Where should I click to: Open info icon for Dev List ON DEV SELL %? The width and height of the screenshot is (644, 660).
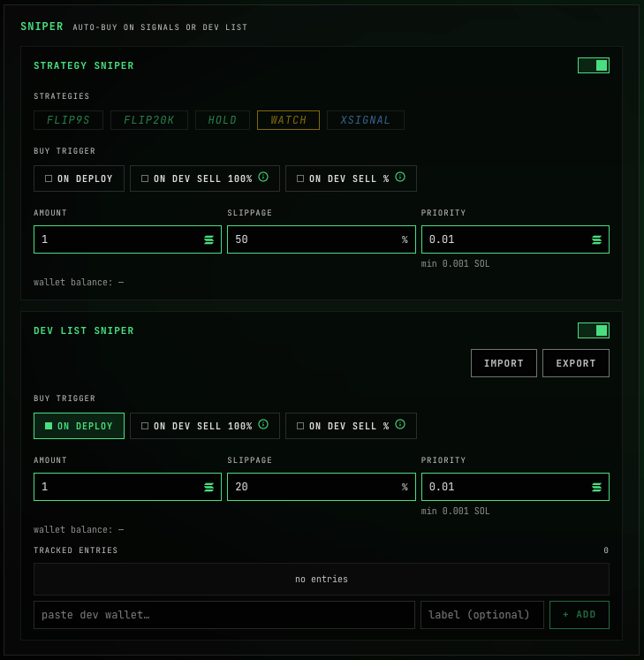tap(400, 424)
